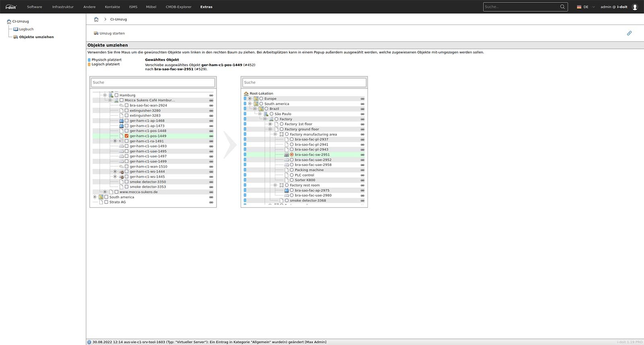Expand the South america node in left tree

click(x=95, y=197)
